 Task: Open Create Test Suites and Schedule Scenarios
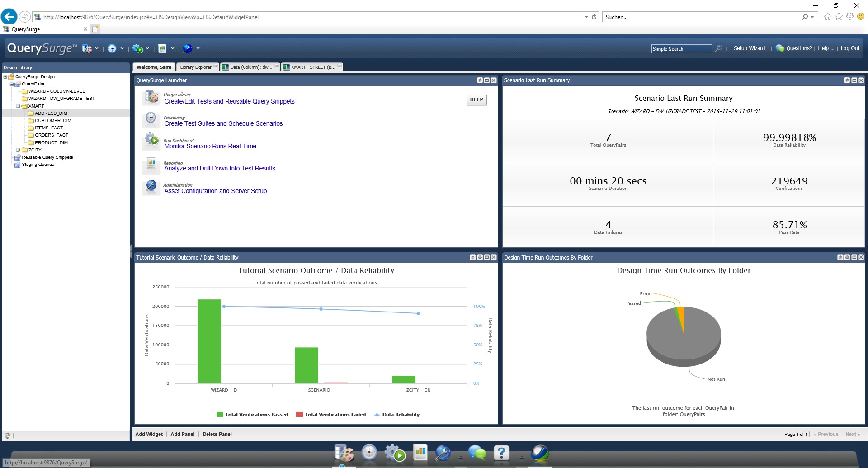(x=223, y=124)
